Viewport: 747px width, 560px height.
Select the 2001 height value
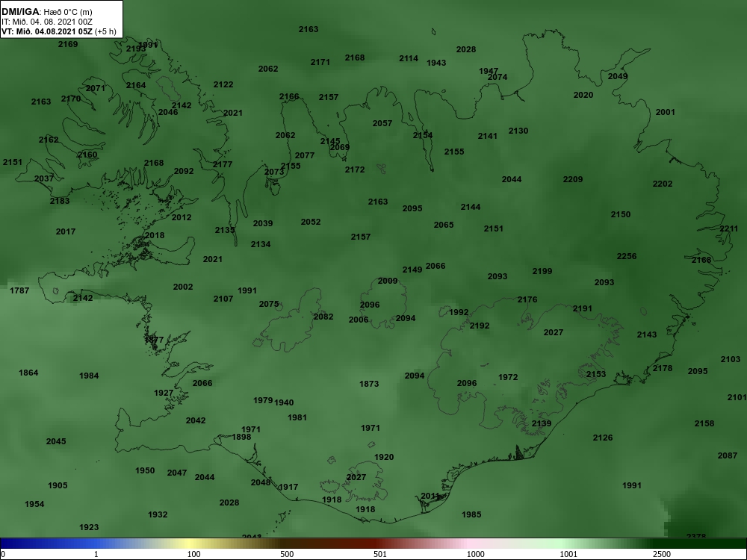pyautogui.click(x=666, y=113)
